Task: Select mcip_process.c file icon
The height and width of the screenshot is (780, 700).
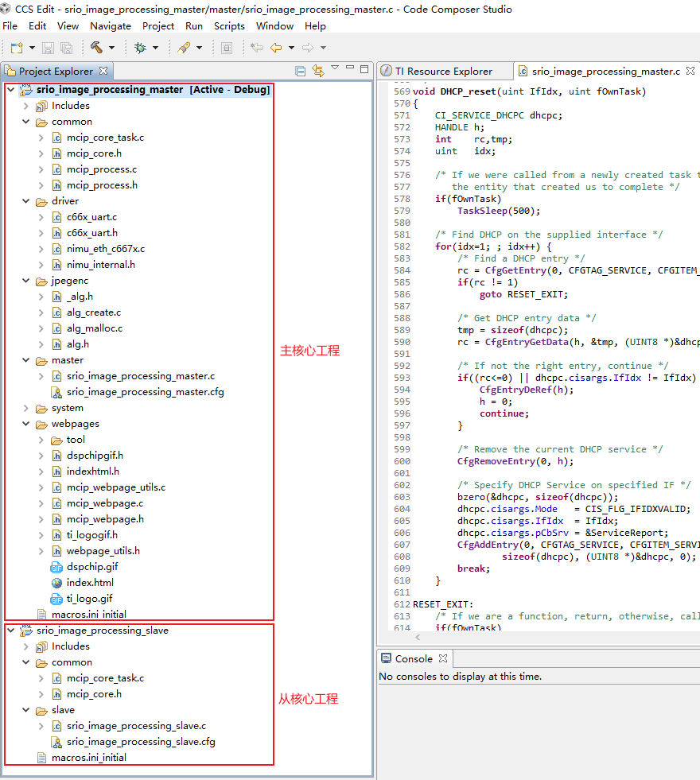Action: (x=56, y=169)
